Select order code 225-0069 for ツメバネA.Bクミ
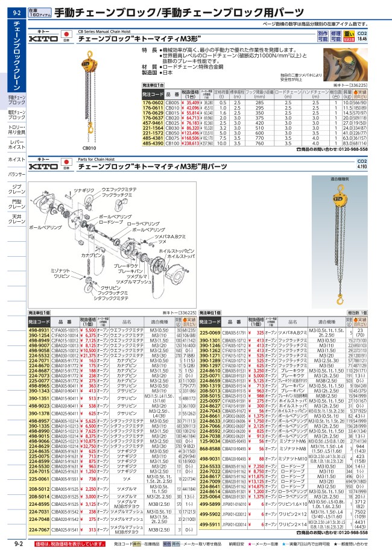This screenshot has height=554, width=392. point(210,333)
